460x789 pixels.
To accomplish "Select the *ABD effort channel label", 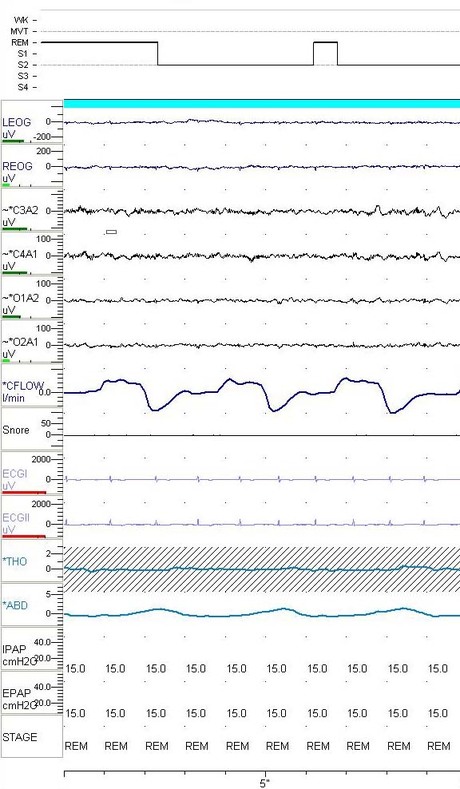I will [x=15, y=605].
